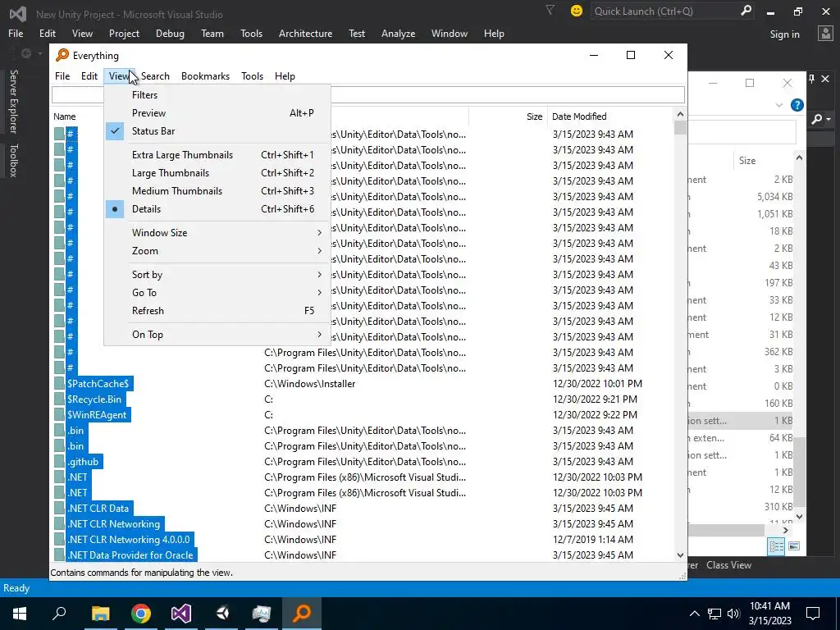This screenshot has height=630, width=840.
Task: Click the Everything taskbar icon
Action: click(x=302, y=614)
